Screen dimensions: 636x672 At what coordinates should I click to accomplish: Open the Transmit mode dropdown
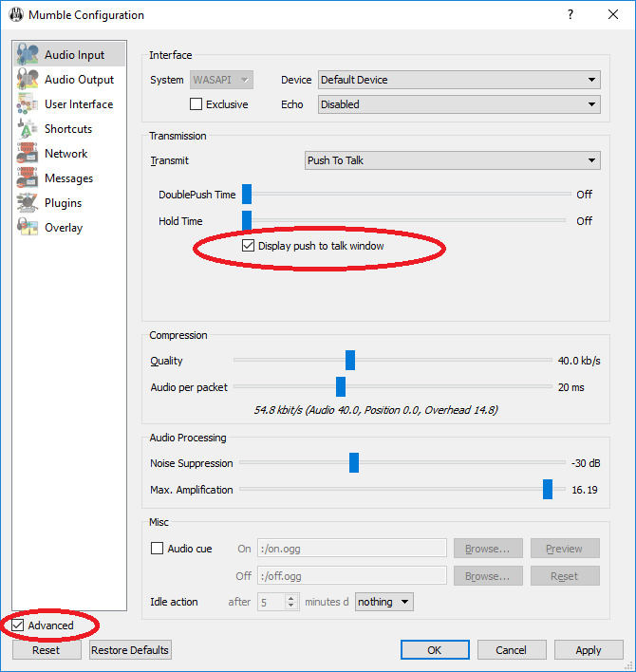(452, 160)
